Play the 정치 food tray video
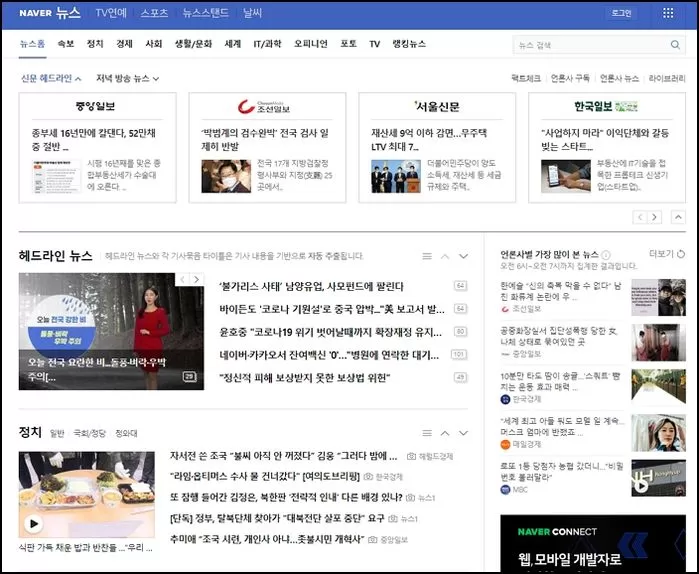699x574 pixels. coord(34,524)
